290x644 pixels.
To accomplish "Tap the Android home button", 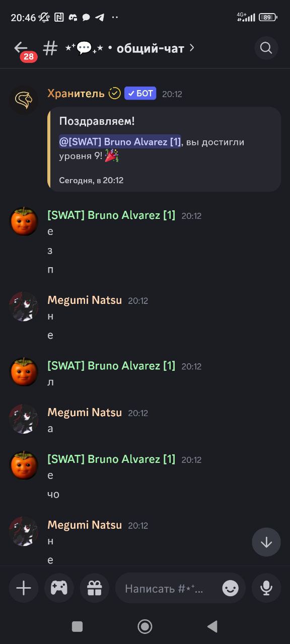I will pyautogui.click(x=145, y=626).
